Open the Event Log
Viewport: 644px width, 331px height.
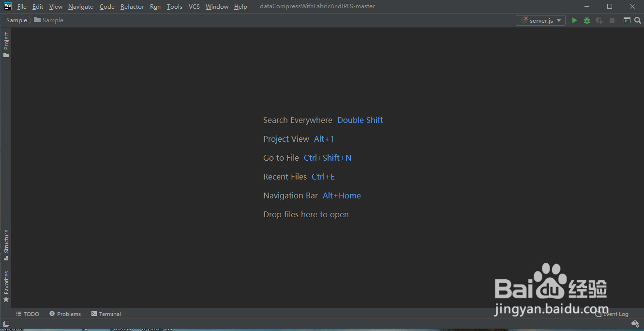(x=612, y=314)
